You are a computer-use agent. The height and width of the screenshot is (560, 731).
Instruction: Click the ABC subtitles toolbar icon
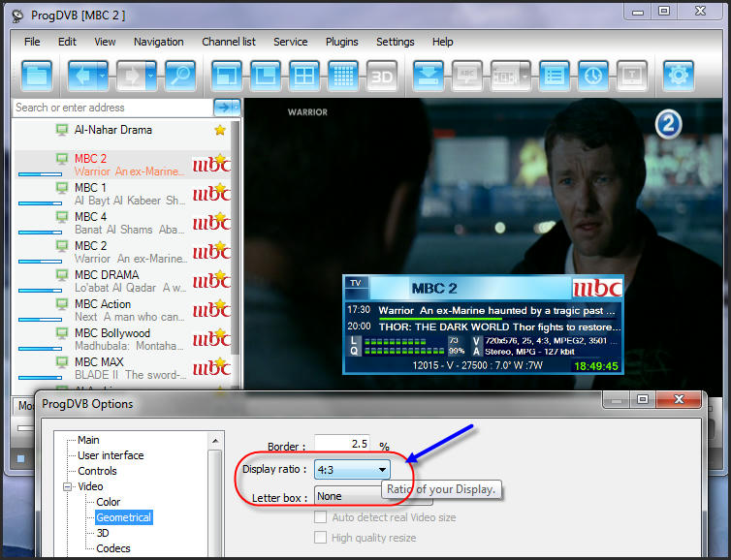click(467, 76)
